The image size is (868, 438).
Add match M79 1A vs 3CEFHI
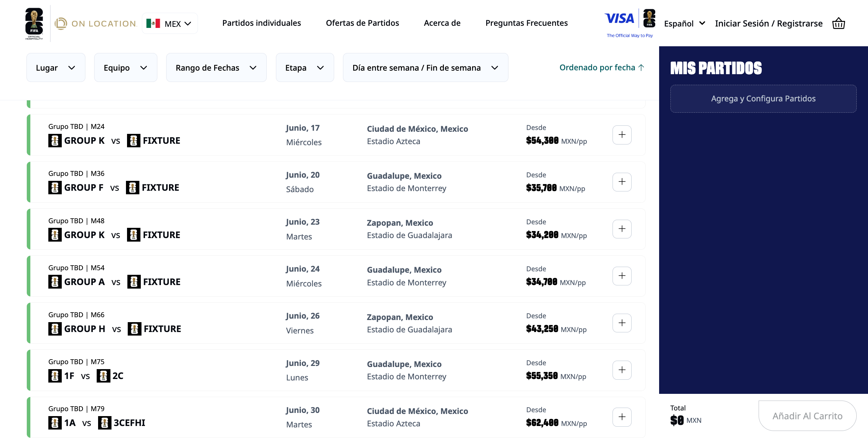pyautogui.click(x=622, y=417)
